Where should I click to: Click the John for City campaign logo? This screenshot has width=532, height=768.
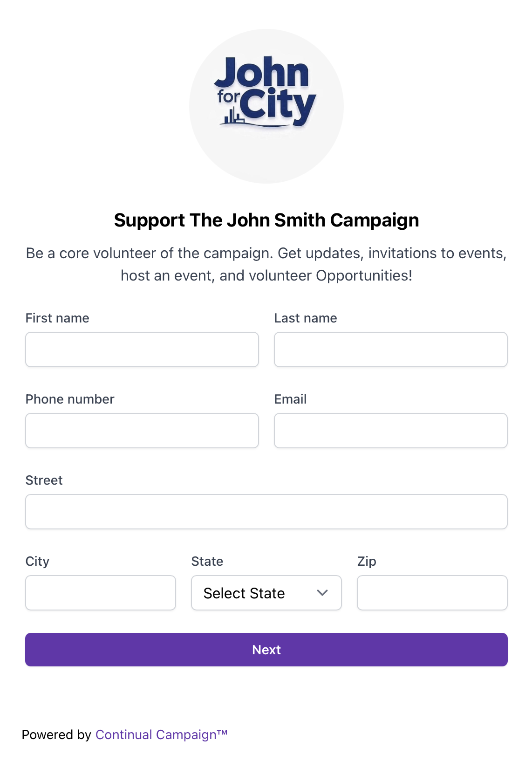click(x=266, y=106)
